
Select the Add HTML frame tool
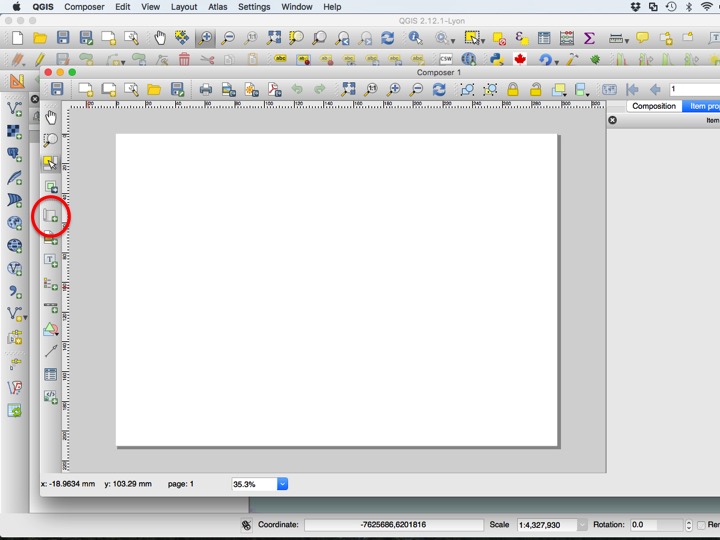[x=51, y=397]
